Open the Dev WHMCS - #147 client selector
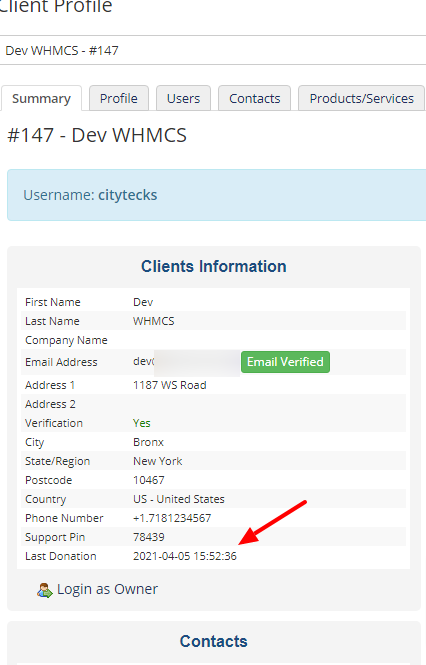 point(213,50)
